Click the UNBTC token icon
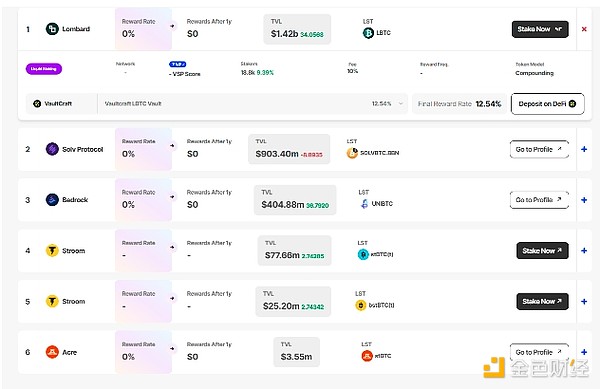 click(x=364, y=203)
